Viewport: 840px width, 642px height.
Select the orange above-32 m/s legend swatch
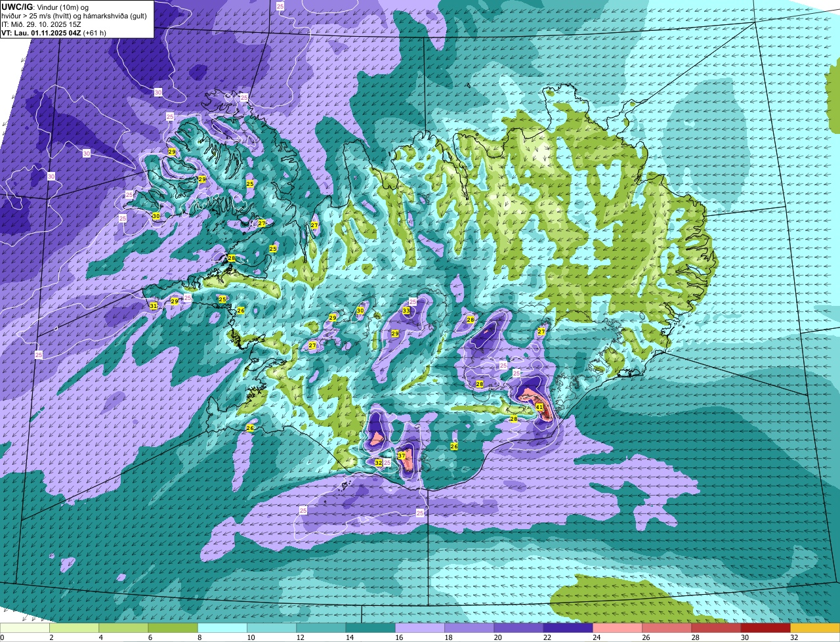coord(815,628)
